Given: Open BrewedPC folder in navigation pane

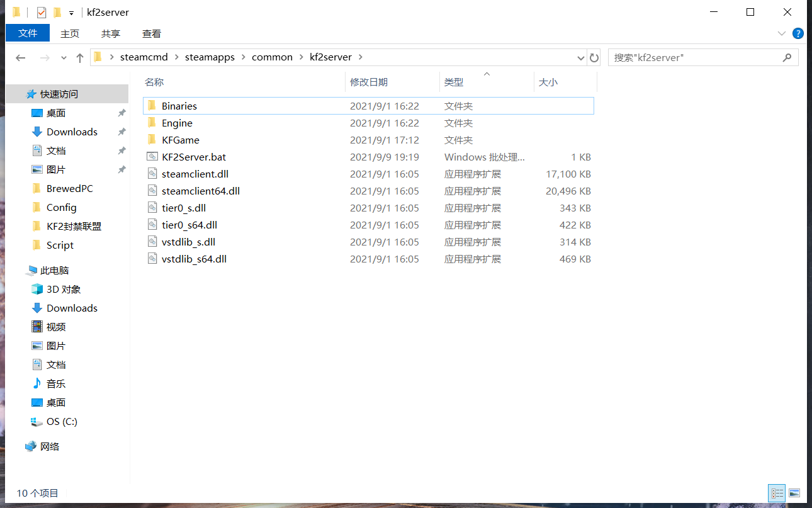Looking at the screenshot, I should 69,188.
